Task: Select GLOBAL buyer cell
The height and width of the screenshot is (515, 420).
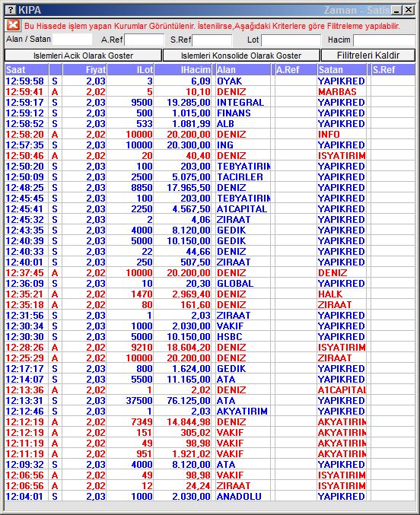Action: [x=243, y=284]
